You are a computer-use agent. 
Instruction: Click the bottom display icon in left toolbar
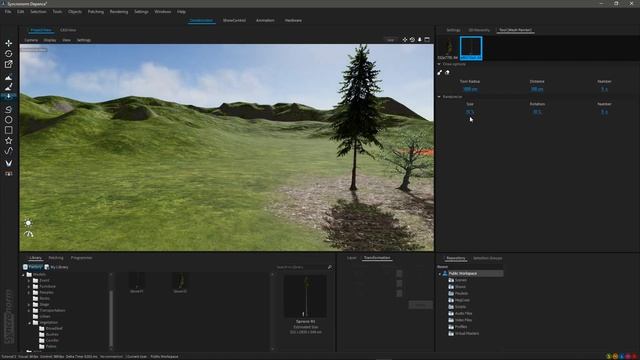click(x=9, y=174)
